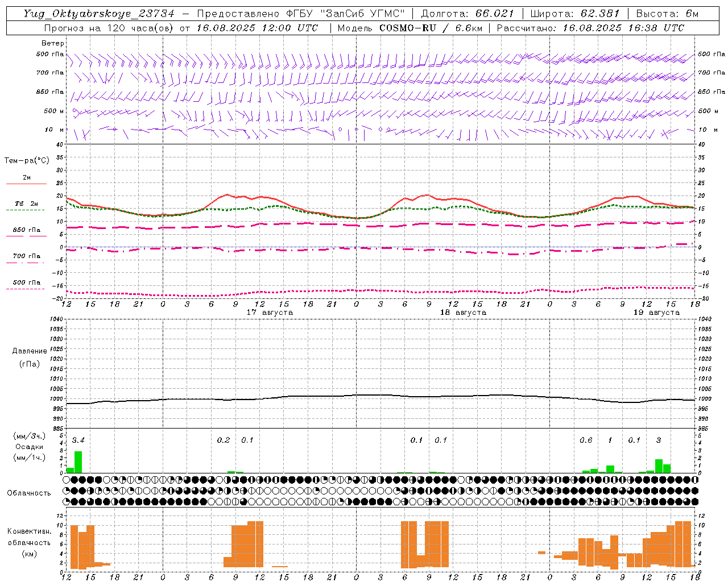
Task: Click the 0.2 precipitation total value
Action: click(224, 440)
